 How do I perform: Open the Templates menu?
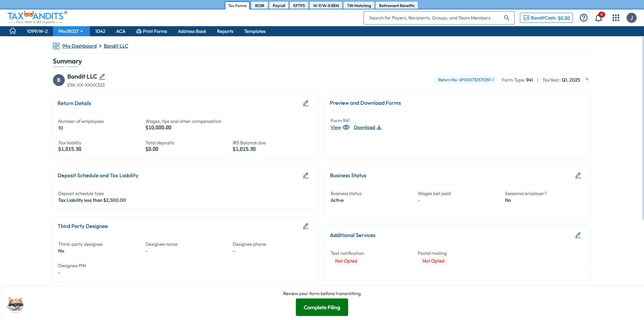255,31
